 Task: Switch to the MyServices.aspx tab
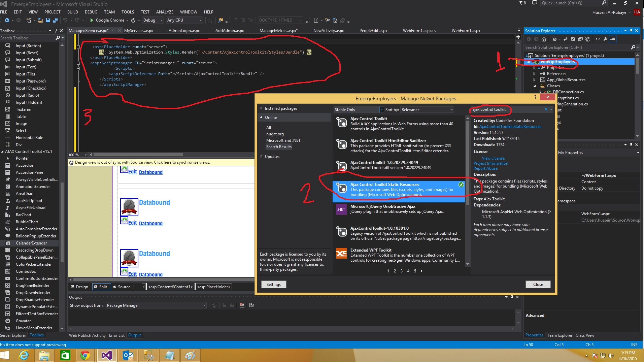tap(138, 31)
